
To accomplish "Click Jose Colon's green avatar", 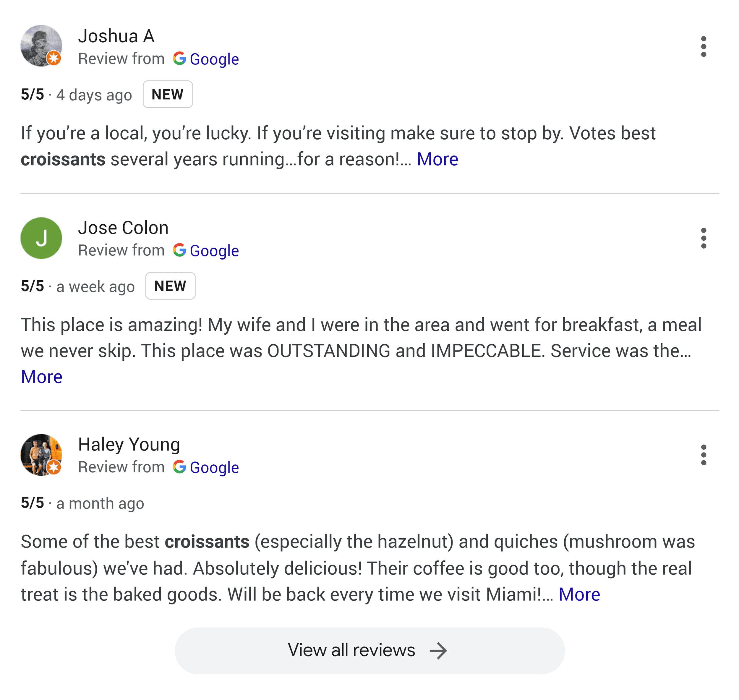I will (41, 238).
